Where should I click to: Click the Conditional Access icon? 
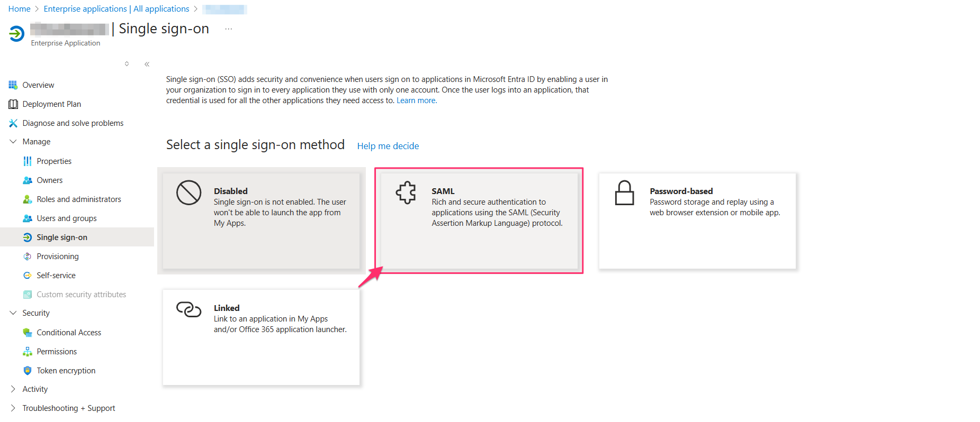click(x=28, y=332)
